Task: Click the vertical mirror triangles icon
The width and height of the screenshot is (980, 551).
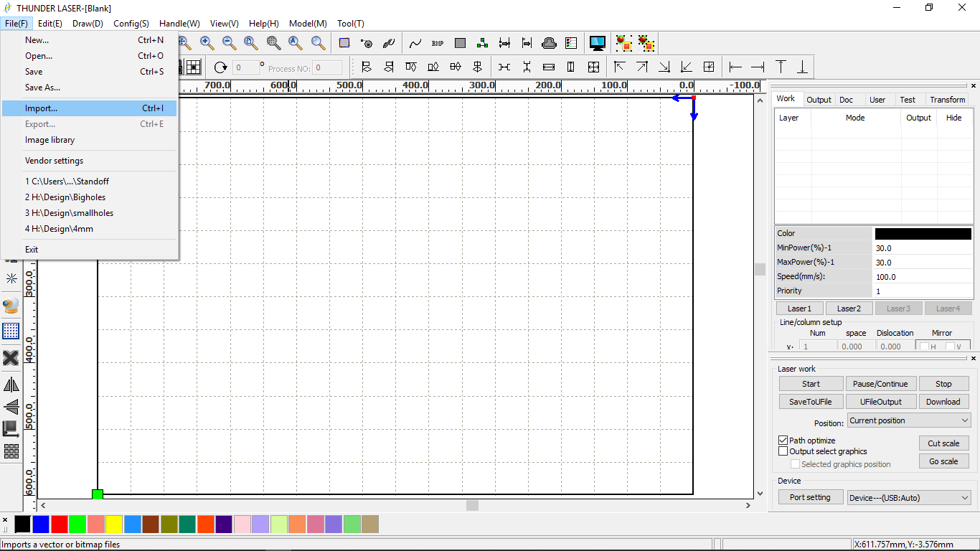Action: [x=11, y=407]
